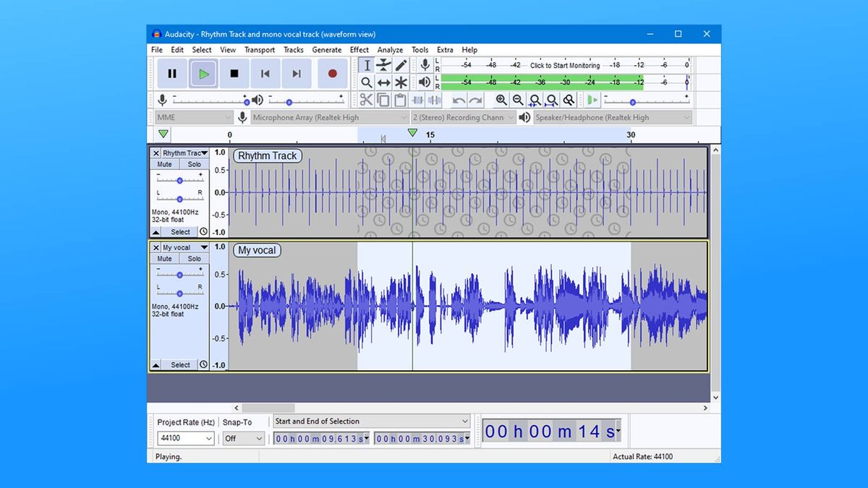Click the Play-at-Speed green icon

[593, 100]
